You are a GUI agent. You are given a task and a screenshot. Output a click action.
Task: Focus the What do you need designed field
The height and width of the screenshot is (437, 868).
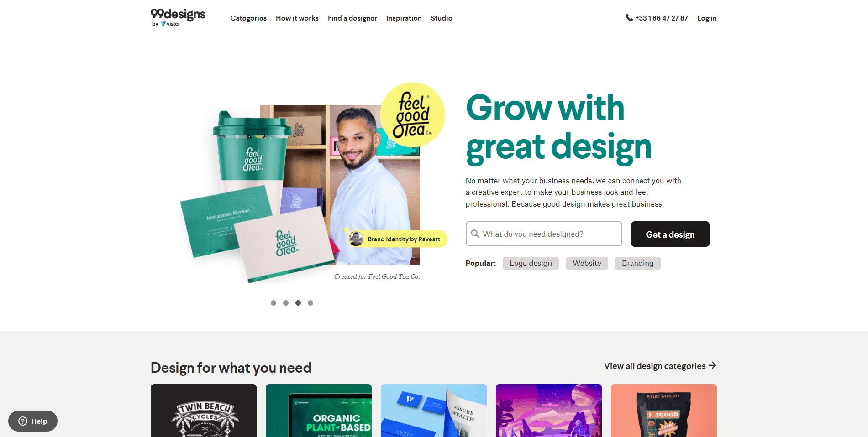[544, 234]
